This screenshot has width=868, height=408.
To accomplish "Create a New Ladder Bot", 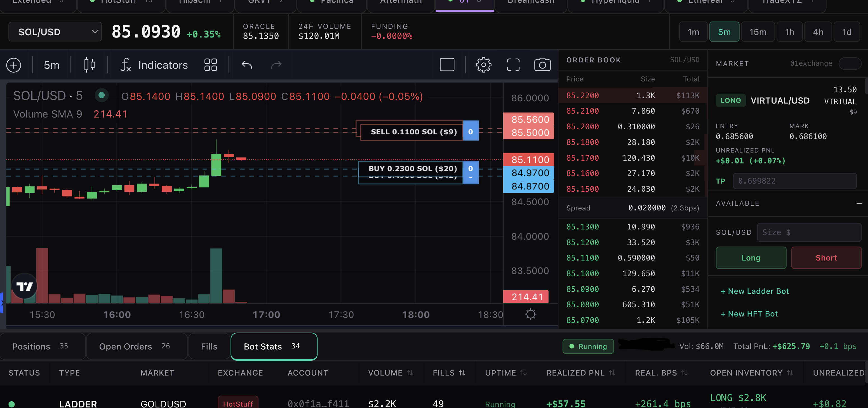I will (754, 291).
